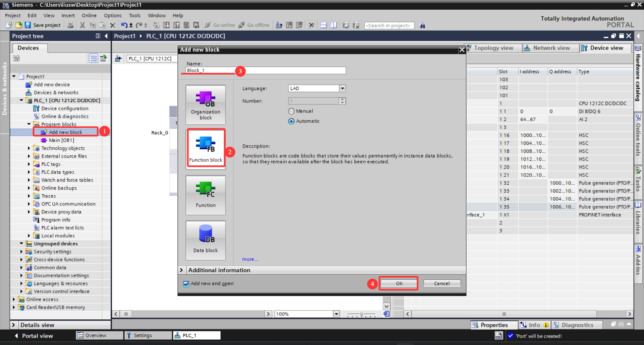Screen dimensions: 644x345
Task: Click the Split editor horizontally icon
Action: (324, 25)
